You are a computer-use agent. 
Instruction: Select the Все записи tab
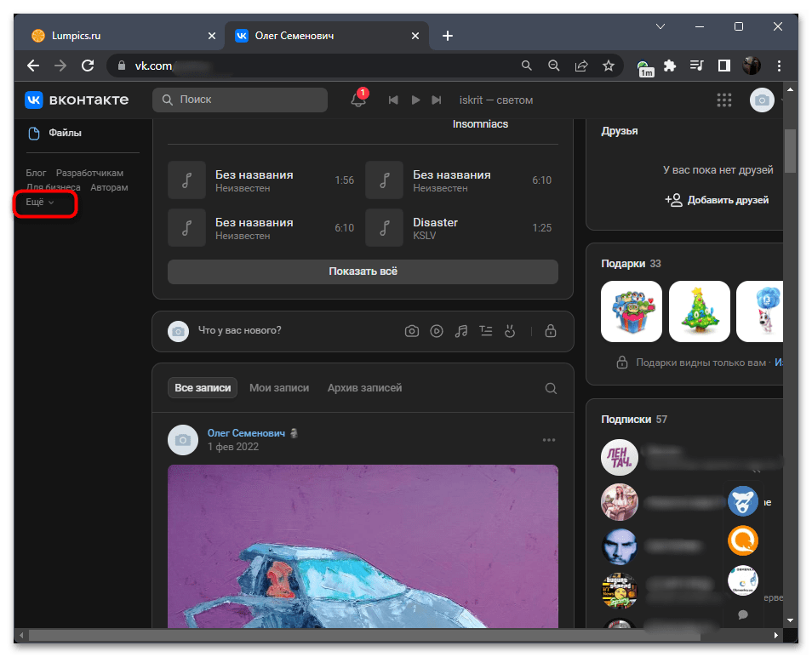(203, 388)
